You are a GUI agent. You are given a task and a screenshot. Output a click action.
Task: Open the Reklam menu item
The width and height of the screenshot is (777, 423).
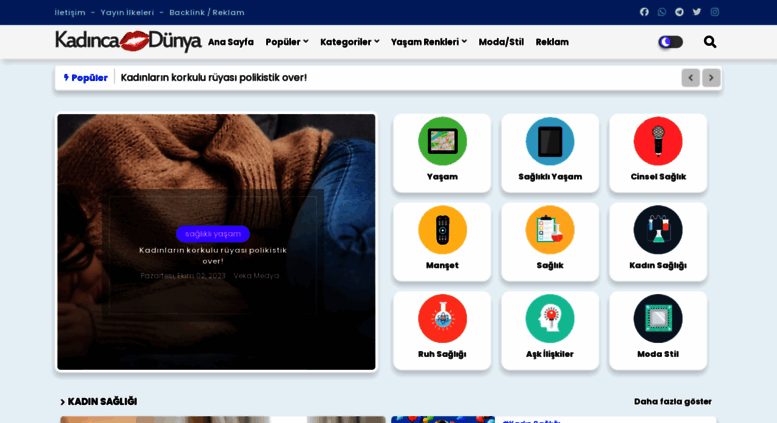[x=552, y=42]
